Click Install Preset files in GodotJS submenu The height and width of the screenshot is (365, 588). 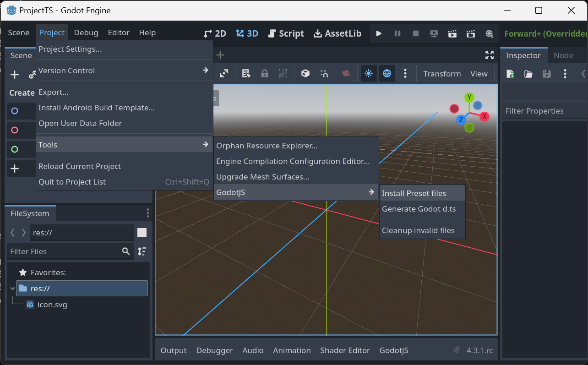422,193
